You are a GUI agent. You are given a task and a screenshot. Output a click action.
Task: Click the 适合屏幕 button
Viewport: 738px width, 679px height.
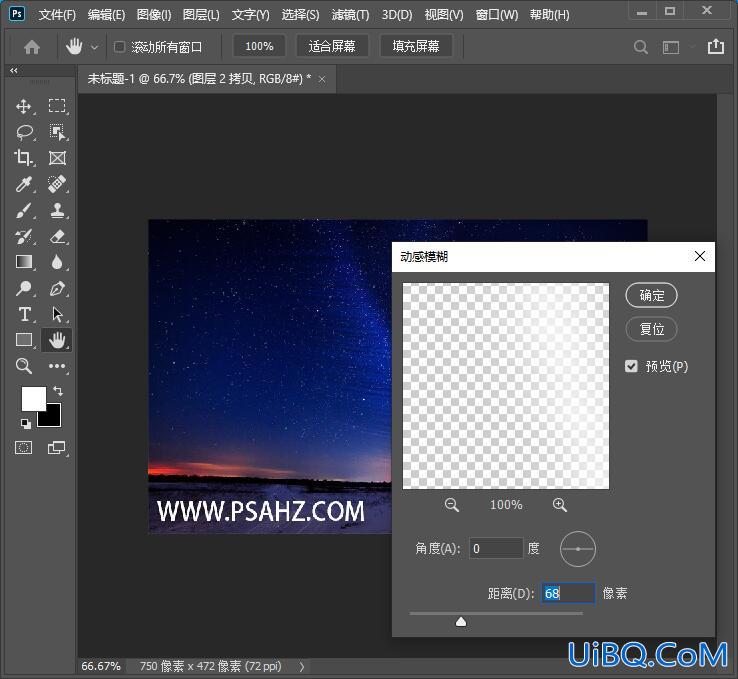pos(332,47)
